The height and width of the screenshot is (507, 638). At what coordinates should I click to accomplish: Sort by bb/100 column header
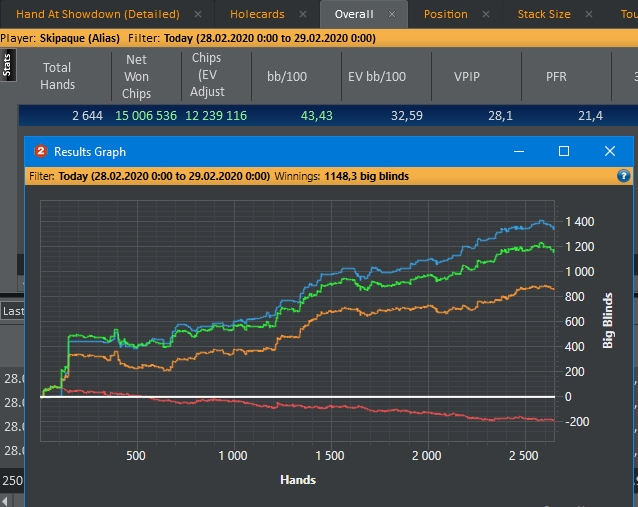pyautogui.click(x=287, y=76)
